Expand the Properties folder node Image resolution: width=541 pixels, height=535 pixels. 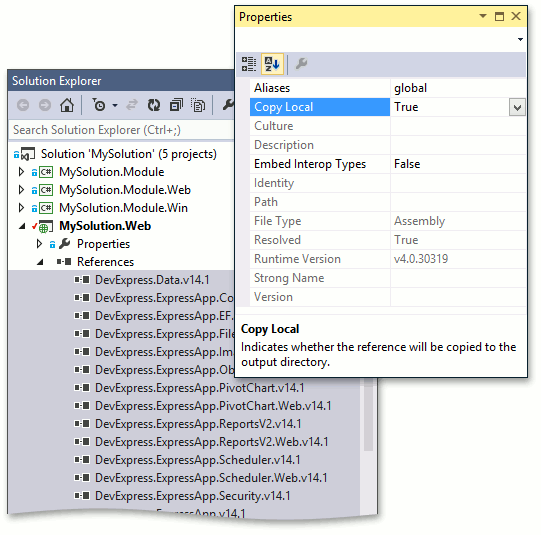point(39,244)
